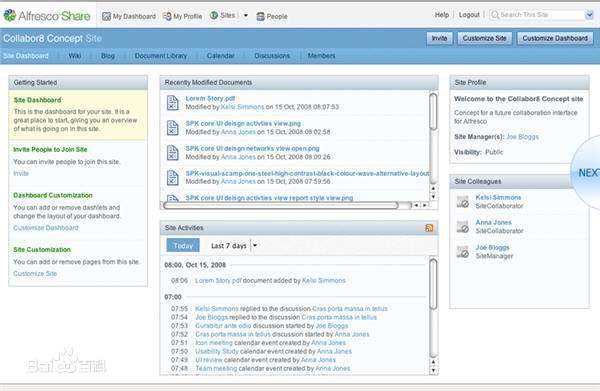600x391 pixels.
Task: Open Joe Bloggs colleague profile link
Action: click(x=492, y=248)
